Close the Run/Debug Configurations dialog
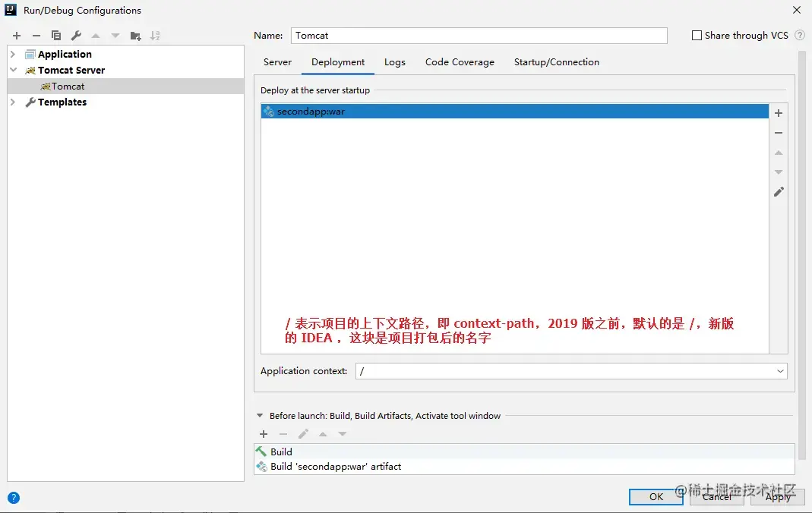This screenshot has width=812, height=513. coord(797,10)
